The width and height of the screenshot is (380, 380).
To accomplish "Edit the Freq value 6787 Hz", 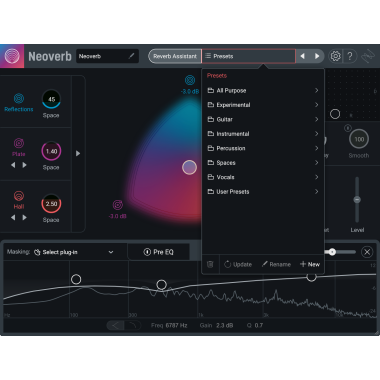I will tap(176, 325).
